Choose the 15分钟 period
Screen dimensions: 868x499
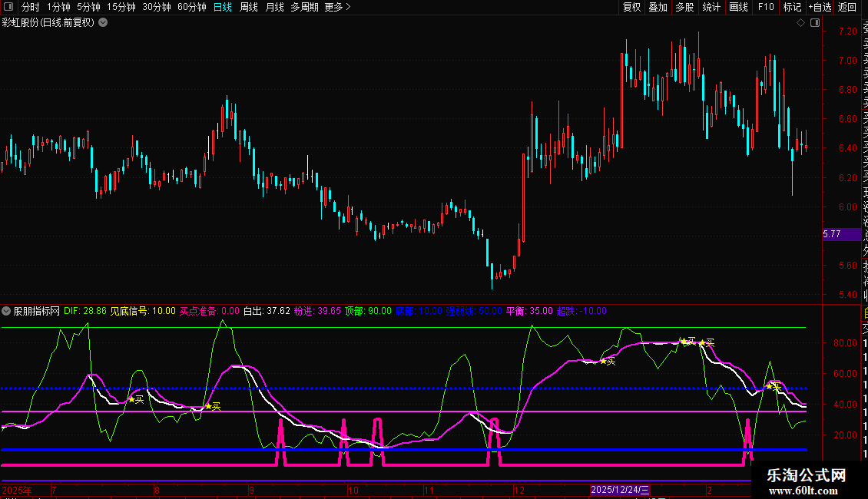pos(121,7)
